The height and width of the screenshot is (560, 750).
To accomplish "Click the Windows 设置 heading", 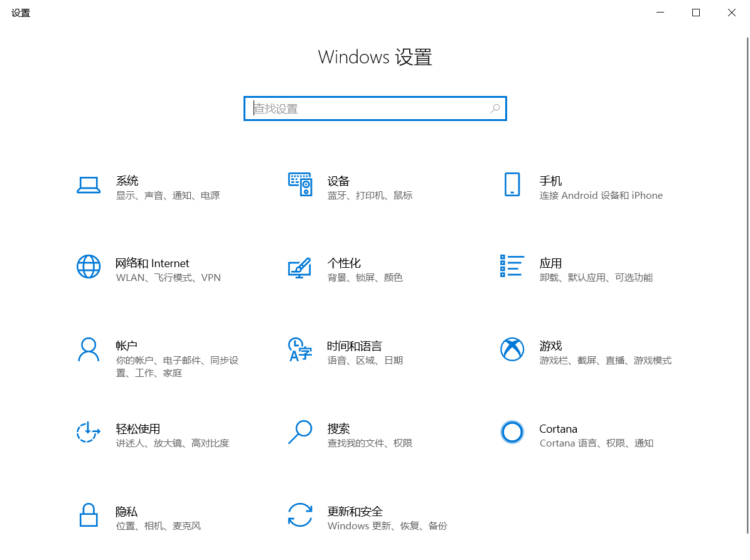I will coord(375,57).
